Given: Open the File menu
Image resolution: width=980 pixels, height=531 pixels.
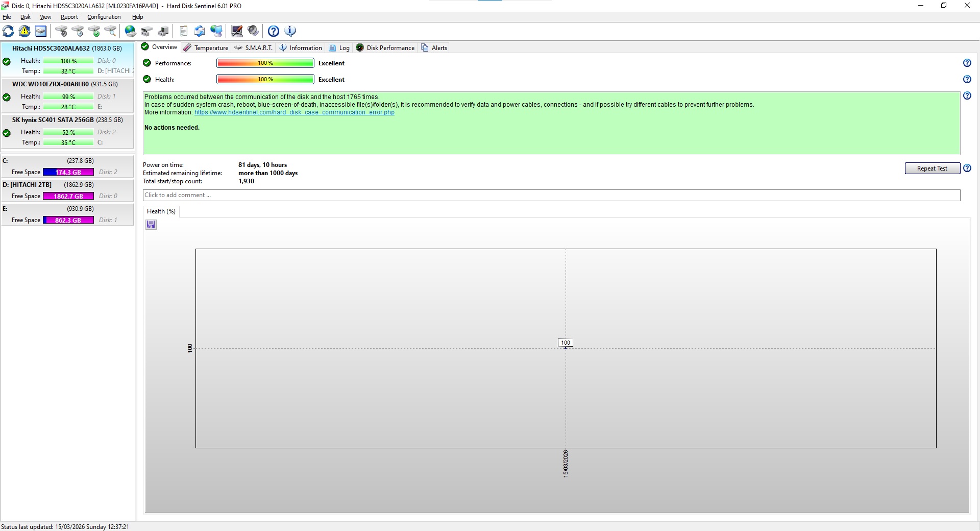Looking at the screenshot, I should click(7, 17).
